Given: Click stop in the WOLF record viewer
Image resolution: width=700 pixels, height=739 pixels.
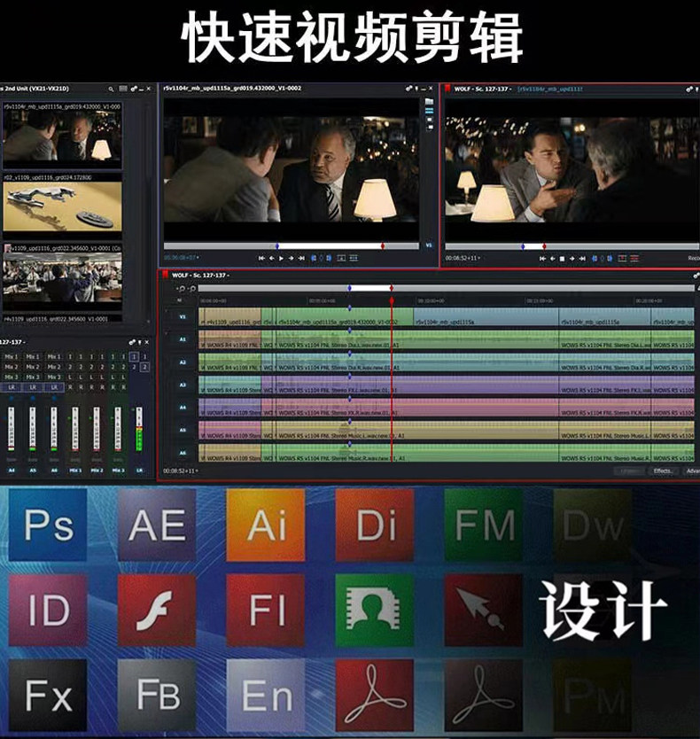Looking at the screenshot, I should click(x=562, y=259).
